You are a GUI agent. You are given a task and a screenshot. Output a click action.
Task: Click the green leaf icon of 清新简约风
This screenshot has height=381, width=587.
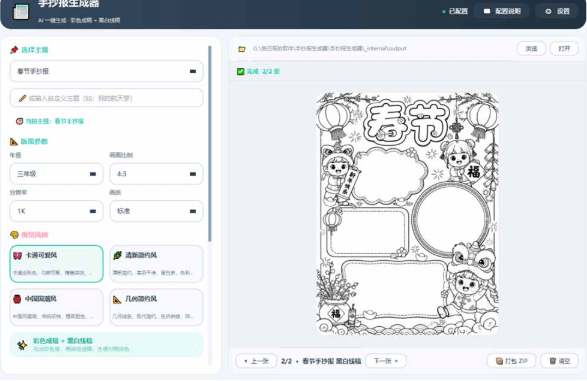pos(118,255)
